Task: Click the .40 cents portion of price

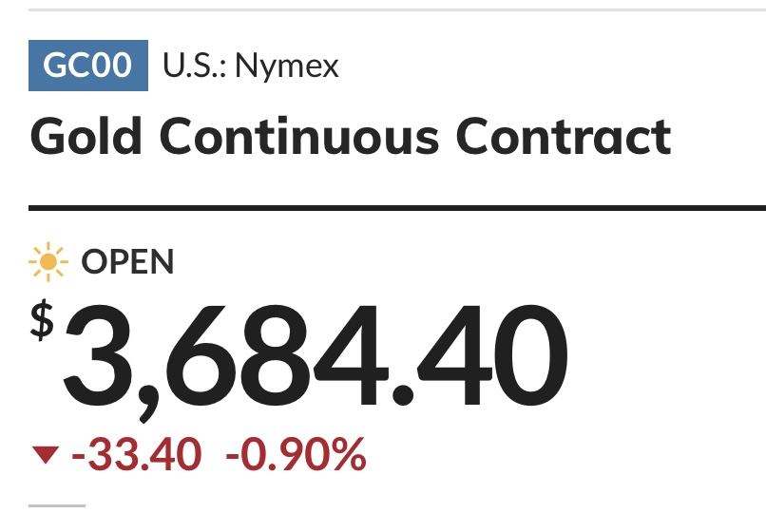Action: [x=480, y=356]
